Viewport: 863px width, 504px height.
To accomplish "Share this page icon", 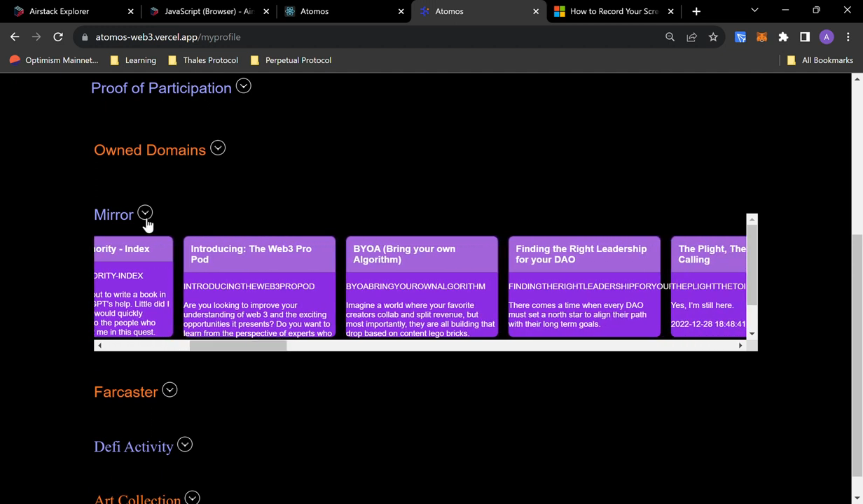I will click(x=692, y=37).
